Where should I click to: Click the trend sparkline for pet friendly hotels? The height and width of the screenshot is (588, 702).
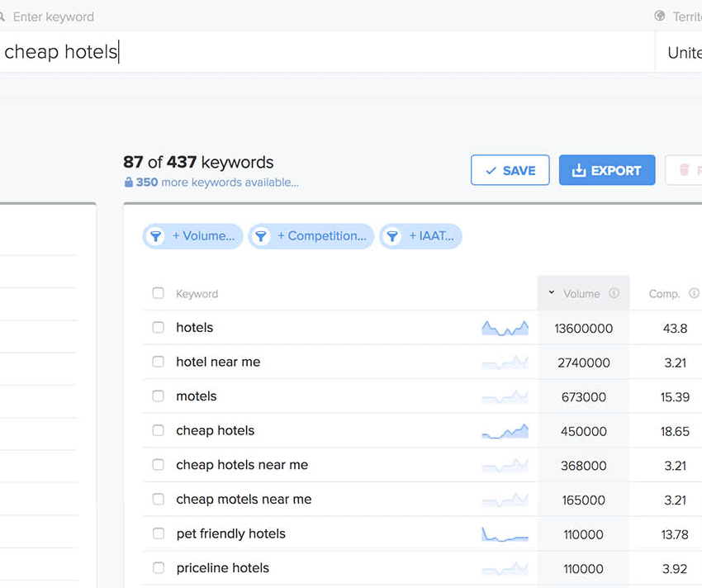tap(504, 533)
